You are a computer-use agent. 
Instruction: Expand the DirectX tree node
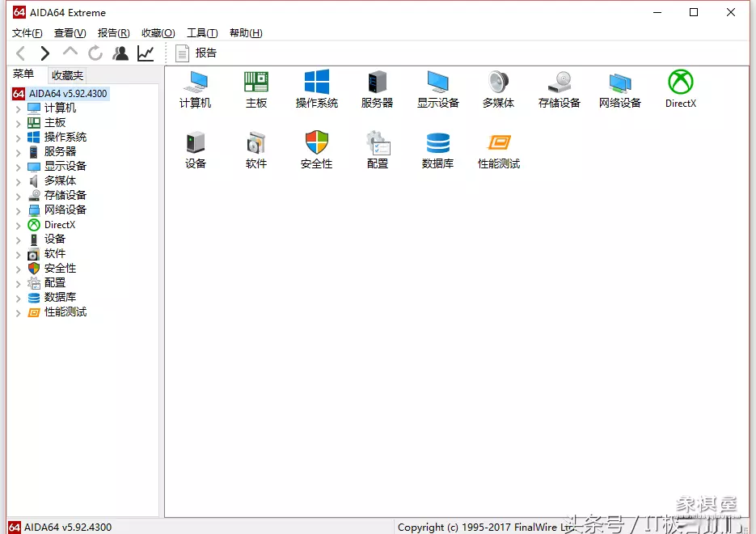[19, 225]
